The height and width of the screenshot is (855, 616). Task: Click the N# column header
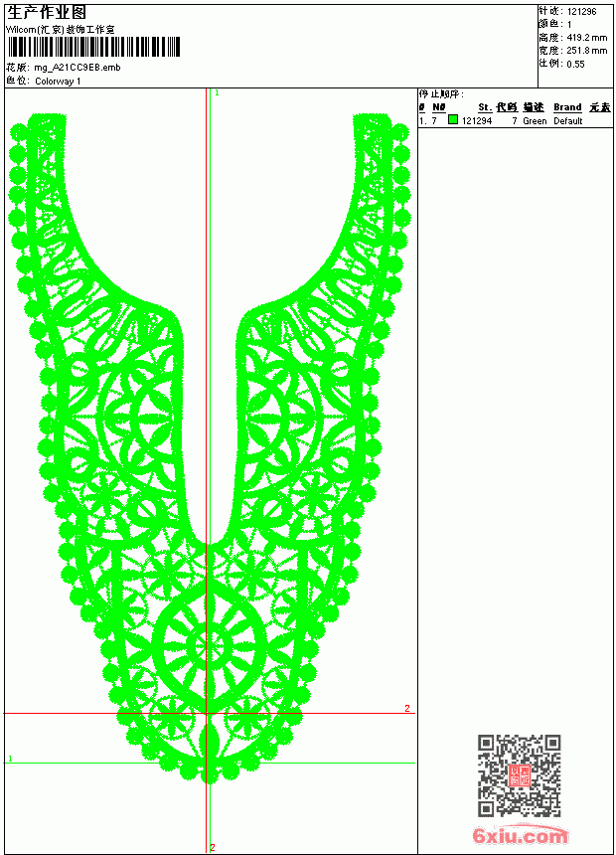pyautogui.click(x=439, y=107)
